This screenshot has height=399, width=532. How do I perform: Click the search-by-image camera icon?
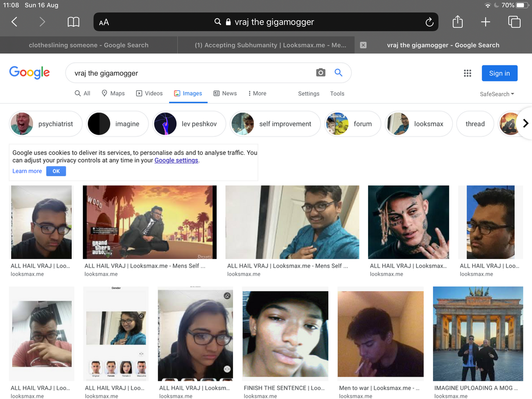click(320, 73)
